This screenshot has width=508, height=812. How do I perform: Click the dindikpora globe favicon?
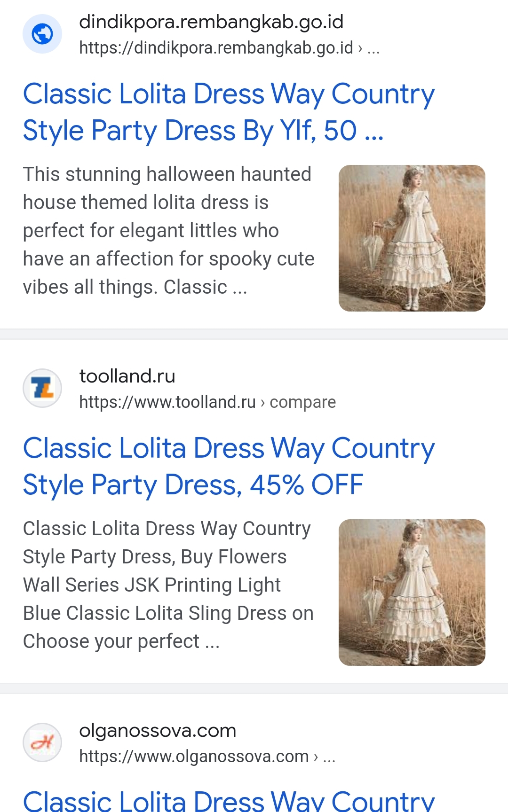pos(42,34)
